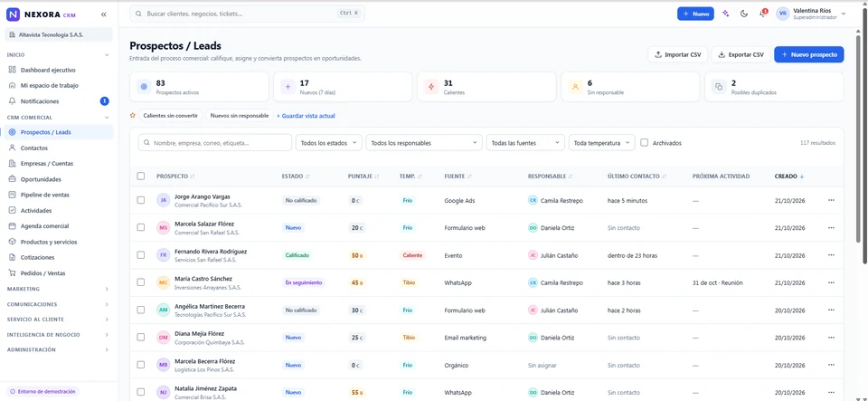This screenshot has width=868, height=401.
Task: Open the notifications bell in top bar
Action: [762, 14]
